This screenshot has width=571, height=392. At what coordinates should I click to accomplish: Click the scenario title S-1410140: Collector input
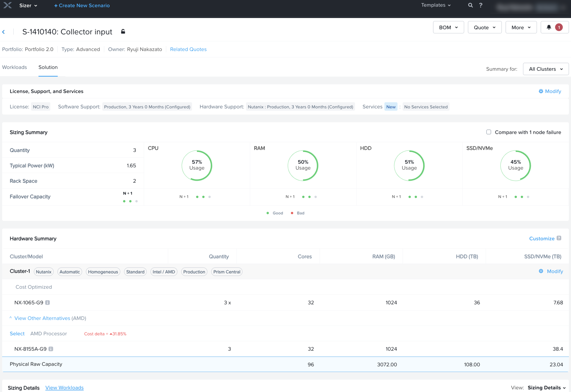coord(67,32)
